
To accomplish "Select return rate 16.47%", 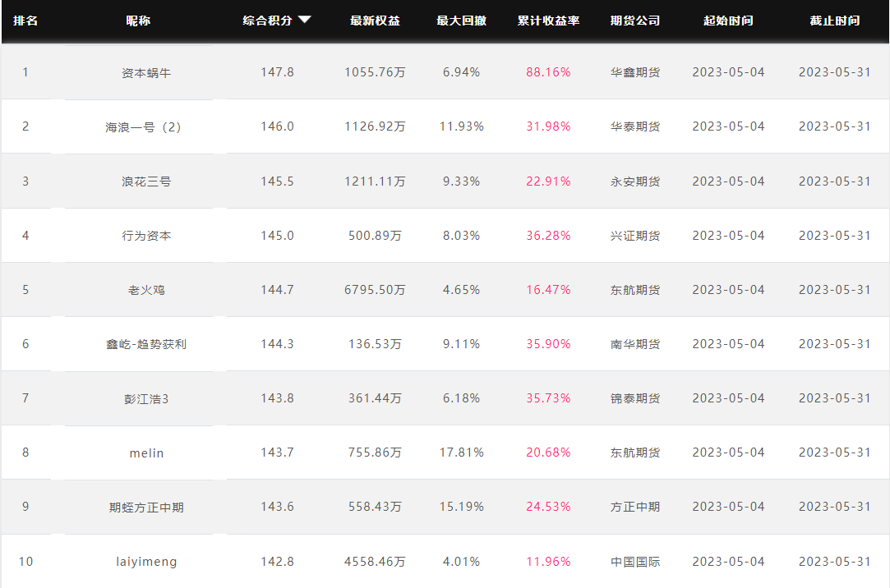I will [548, 290].
